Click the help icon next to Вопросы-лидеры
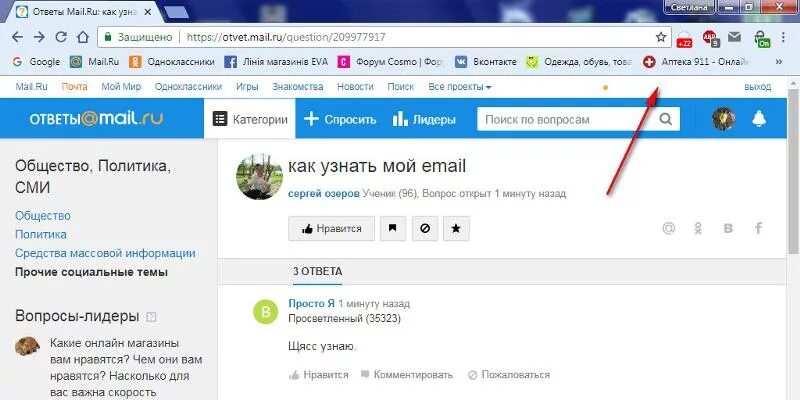This screenshot has width=800, height=400. tap(151, 317)
